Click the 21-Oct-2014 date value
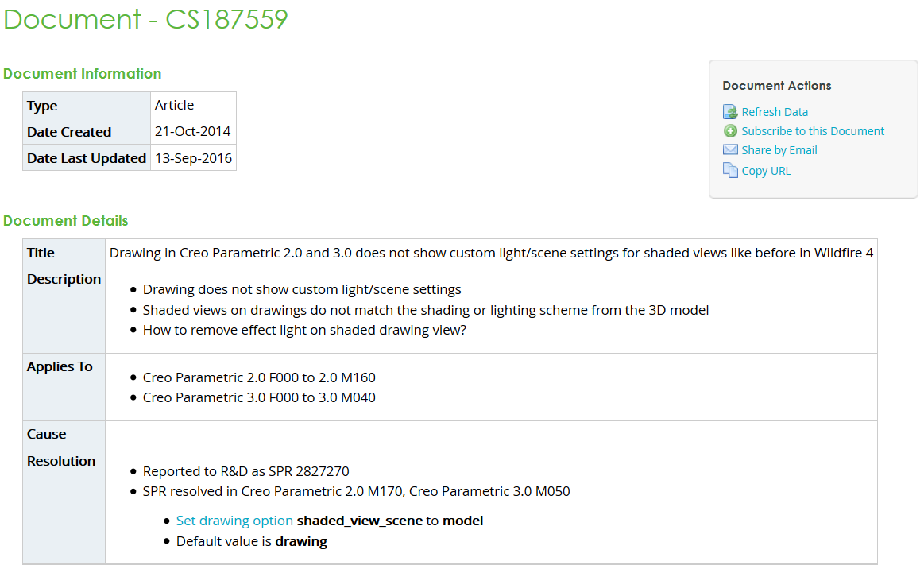Screen dimensions: 924x569 tap(193, 131)
